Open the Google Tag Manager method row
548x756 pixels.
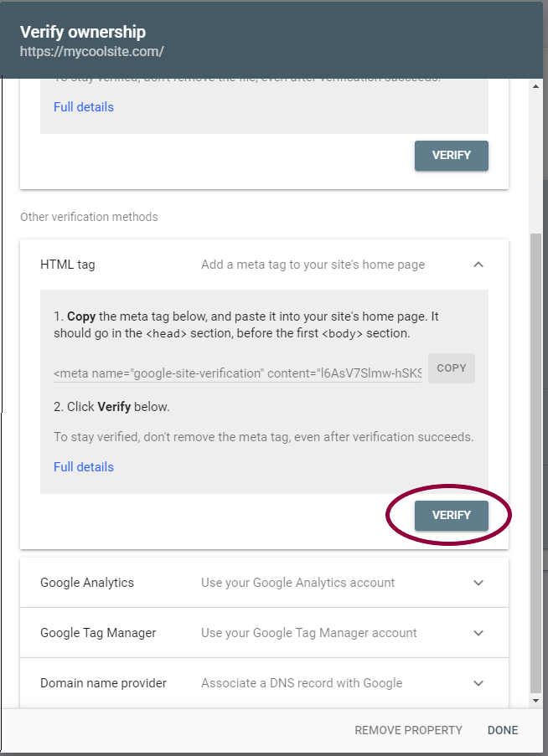264,633
